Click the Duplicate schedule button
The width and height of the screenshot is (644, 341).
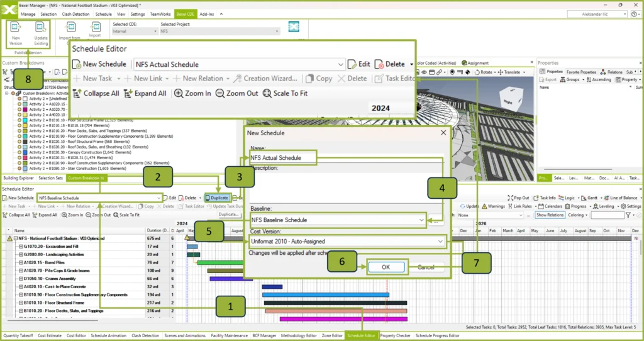pyautogui.click(x=216, y=198)
